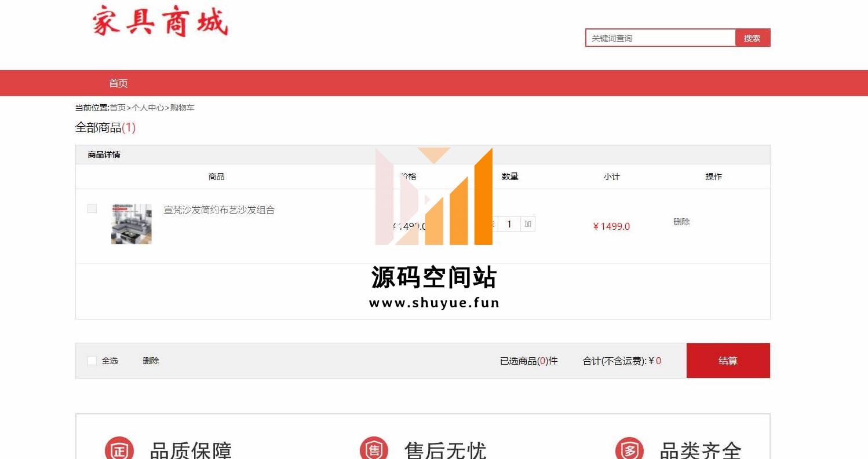The image size is (868, 459).
Task: Remove the sofa via row 删除 link
Action: 681,222
